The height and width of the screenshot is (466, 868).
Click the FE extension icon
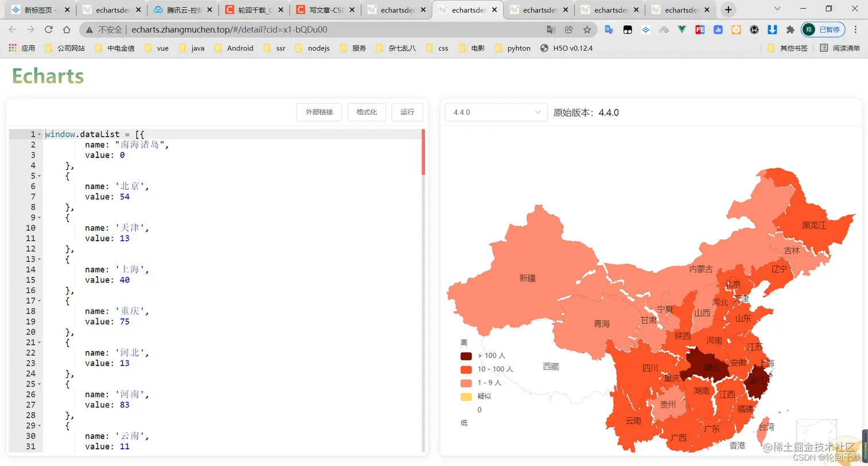(700, 29)
